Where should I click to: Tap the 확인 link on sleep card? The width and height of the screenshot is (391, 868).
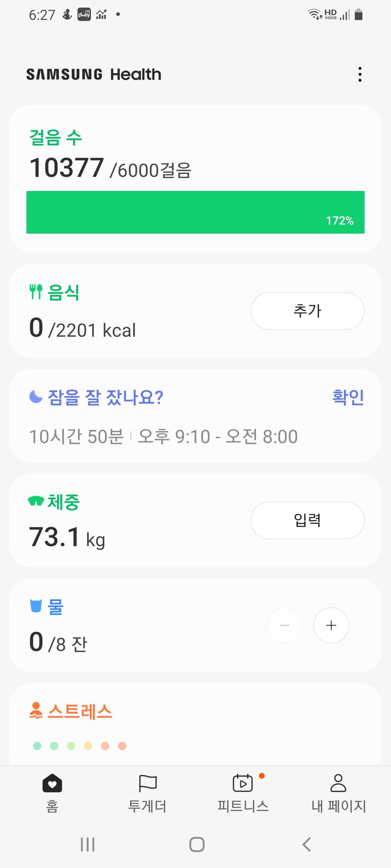(348, 397)
